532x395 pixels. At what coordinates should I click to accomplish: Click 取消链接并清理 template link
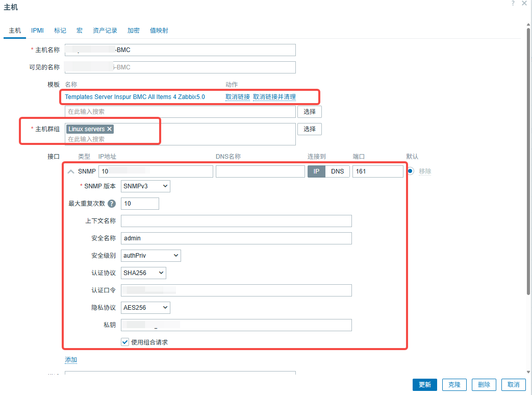coord(274,97)
